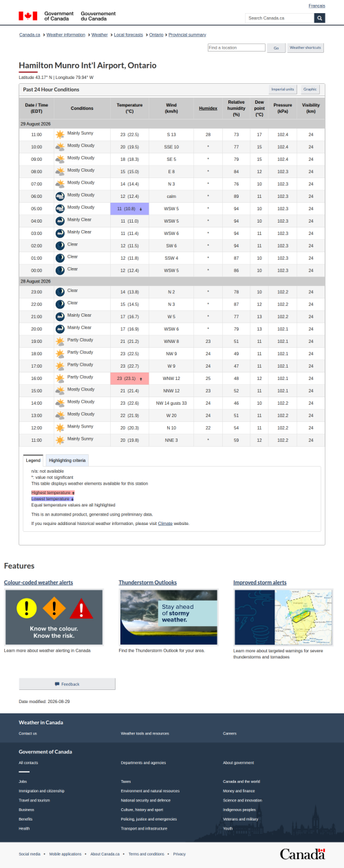This screenshot has width=344, height=868.
Task: Open Provincial summary breadcrumb
Action: (186, 34)
